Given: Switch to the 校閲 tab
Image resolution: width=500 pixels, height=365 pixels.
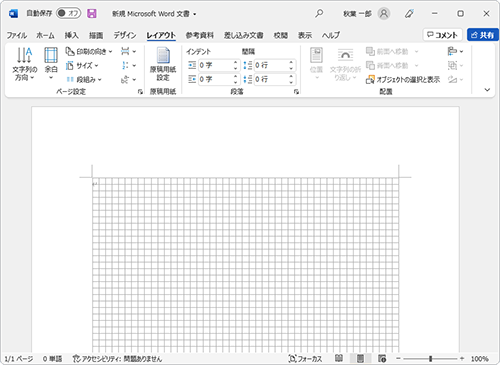Looking at the screenshot, I should point(281,35).
